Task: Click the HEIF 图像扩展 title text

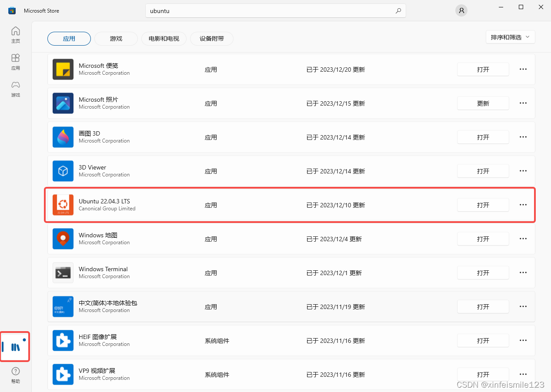Action: click(x=98, y=337)
